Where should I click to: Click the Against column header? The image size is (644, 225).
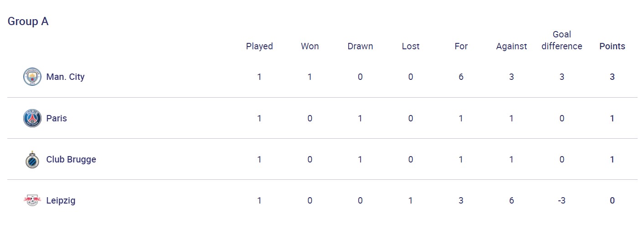[511, 46]
